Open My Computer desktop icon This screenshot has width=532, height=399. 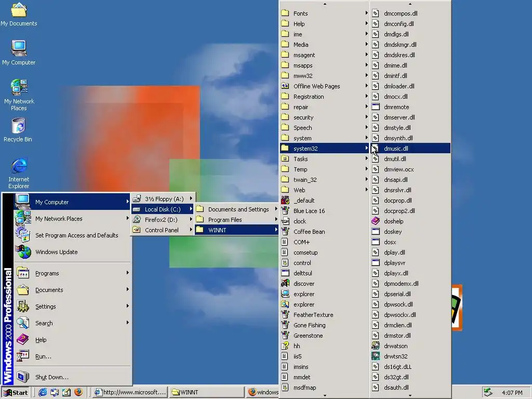pyautogui.click(x=19, y=52)
